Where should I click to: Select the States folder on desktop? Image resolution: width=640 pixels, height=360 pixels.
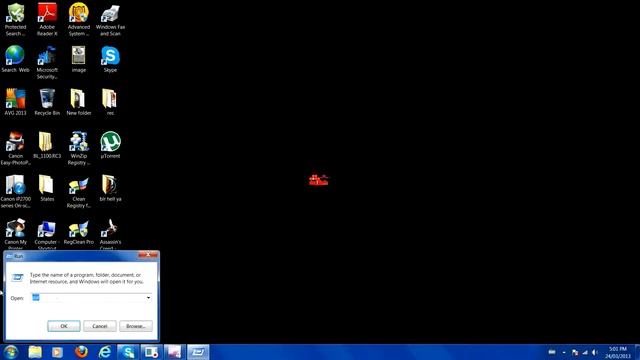coord(47,188)
